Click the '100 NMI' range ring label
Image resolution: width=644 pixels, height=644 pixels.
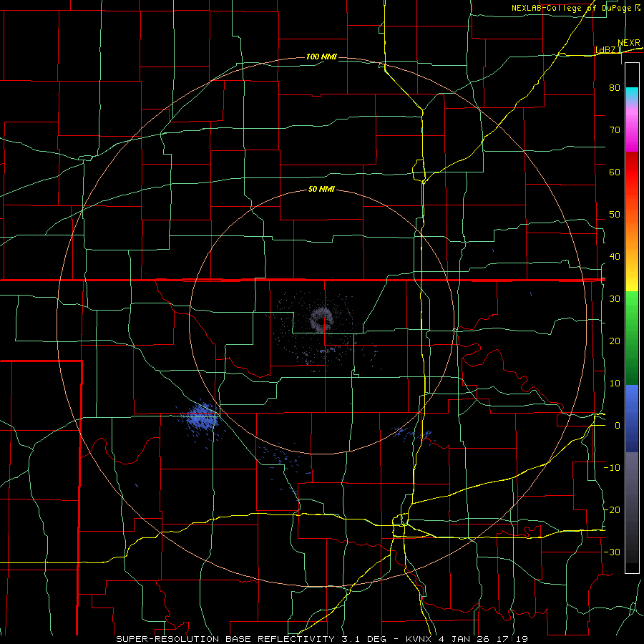tap(321, 57)
